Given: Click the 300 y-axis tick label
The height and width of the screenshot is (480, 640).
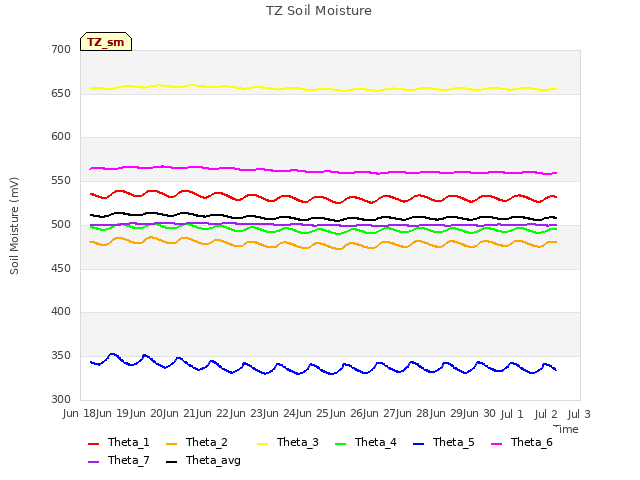Looking at the screenshot, I should tap(61, 399).
